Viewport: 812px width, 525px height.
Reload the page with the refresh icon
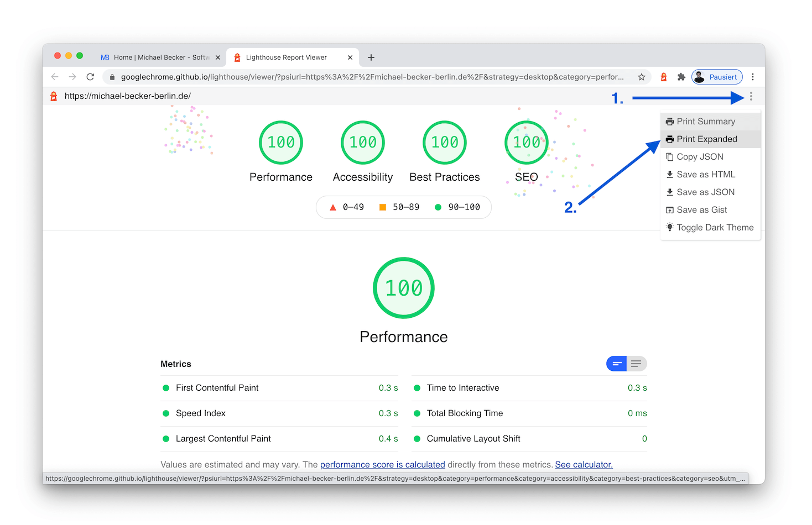(91, 77)
